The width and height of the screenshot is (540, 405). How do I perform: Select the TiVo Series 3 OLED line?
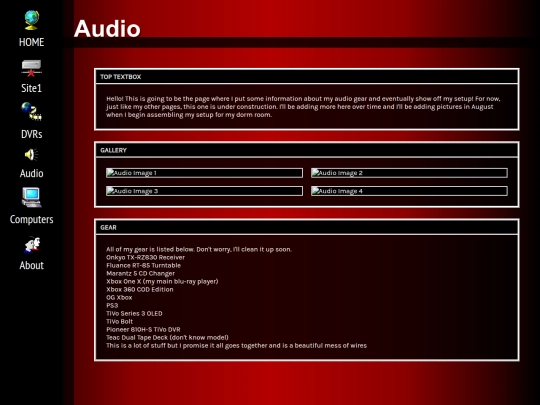pyautogui.click(x=134, y=313)
